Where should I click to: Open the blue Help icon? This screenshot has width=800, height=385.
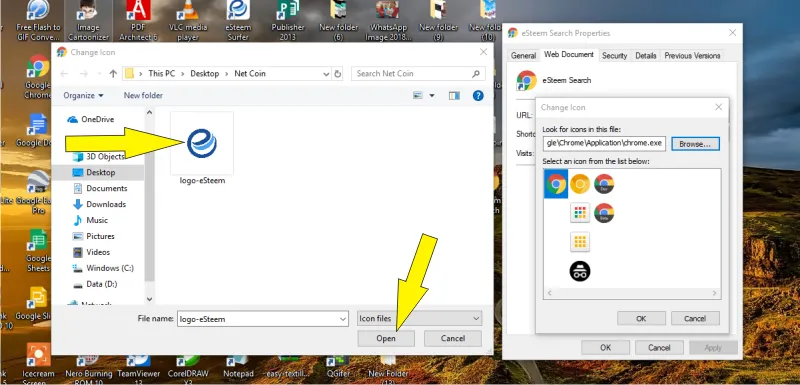click(x=478, y=95)
